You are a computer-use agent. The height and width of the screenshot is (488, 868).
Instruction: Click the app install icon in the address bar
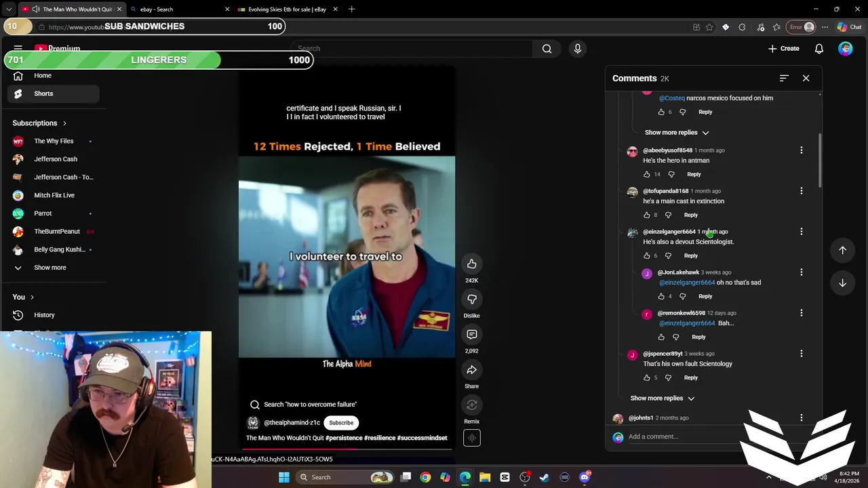(696, 27)
